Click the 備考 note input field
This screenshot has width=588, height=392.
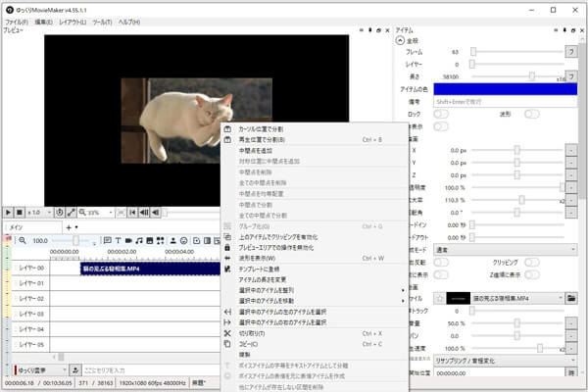[505, 102]
